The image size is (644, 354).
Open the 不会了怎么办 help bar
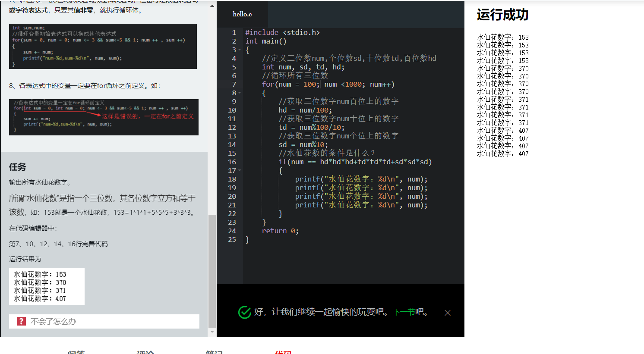click(104, 321)
